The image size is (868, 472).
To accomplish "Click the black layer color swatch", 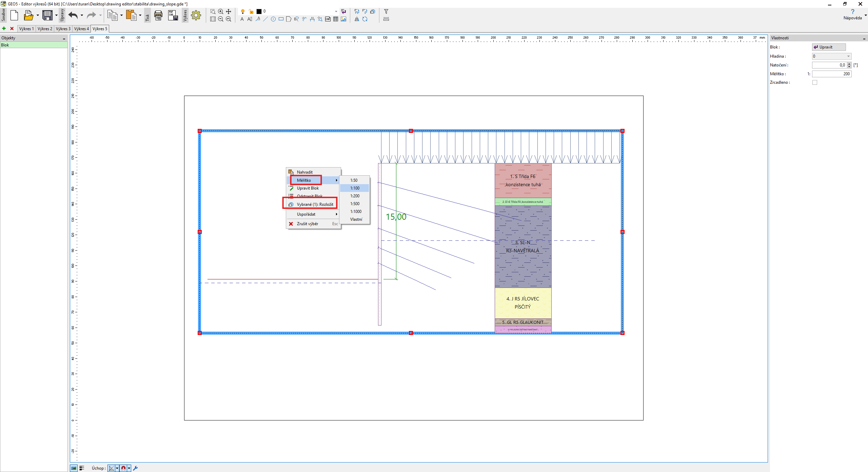I will coord(259,12).
